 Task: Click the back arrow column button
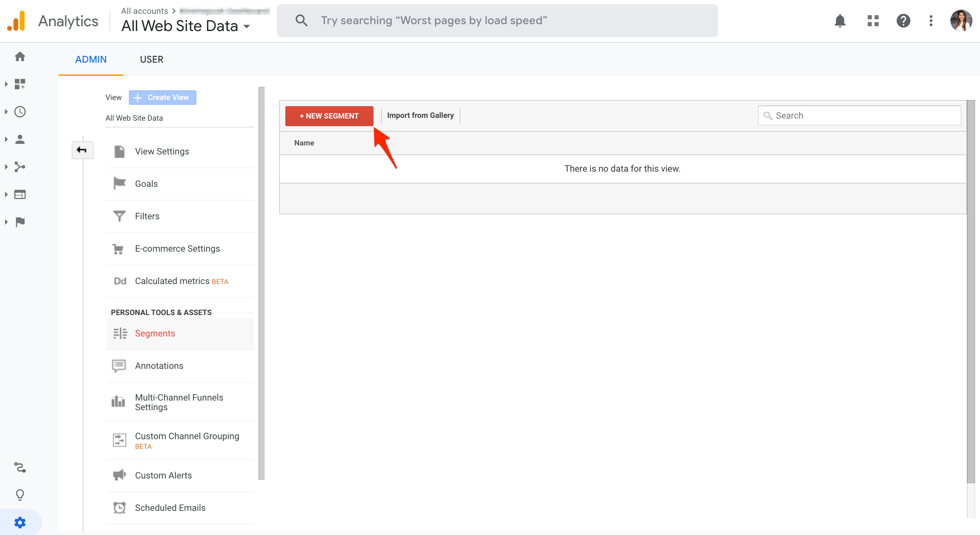click(x=82, y=150)
